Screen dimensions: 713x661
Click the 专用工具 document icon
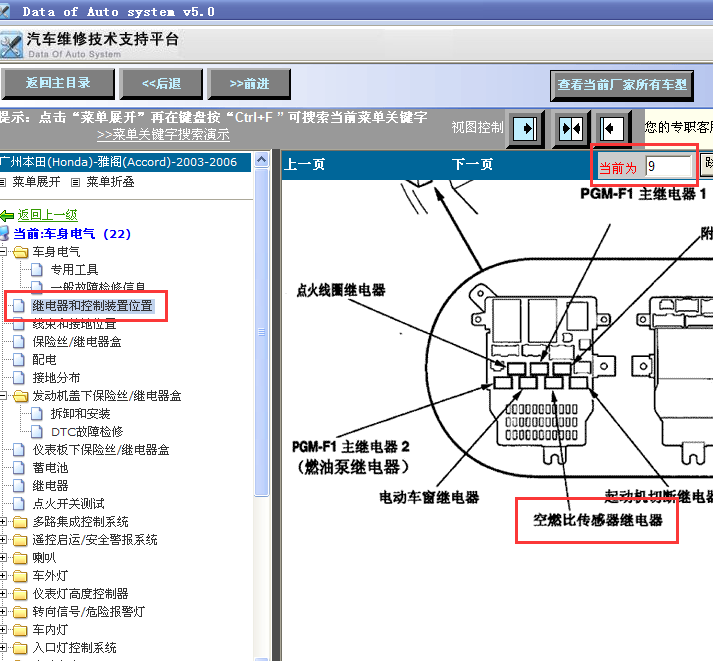point(37,270)
